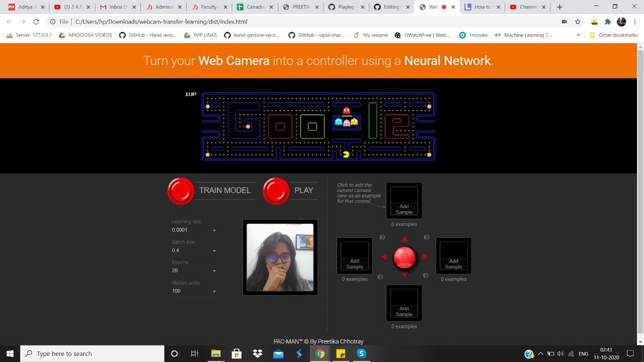This screenshot has width=644, height=362.
Task: Click the Windows Start button
Action: [x=10, y=353]
